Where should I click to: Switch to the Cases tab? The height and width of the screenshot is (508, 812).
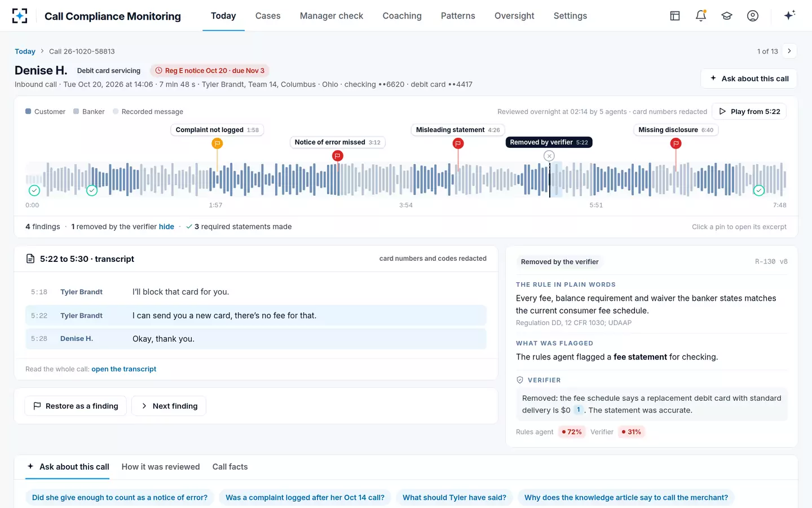click(268, 16)
